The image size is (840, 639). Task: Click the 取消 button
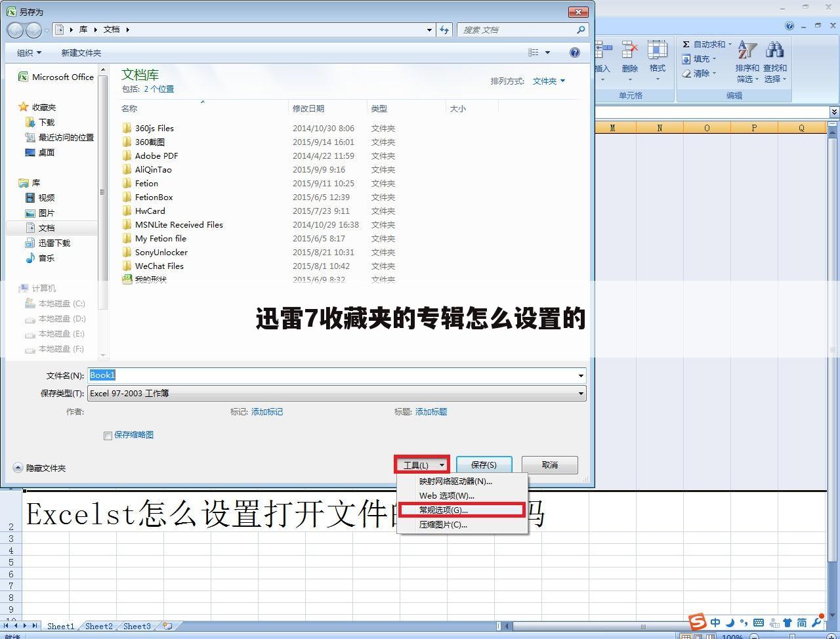[550, 464]
